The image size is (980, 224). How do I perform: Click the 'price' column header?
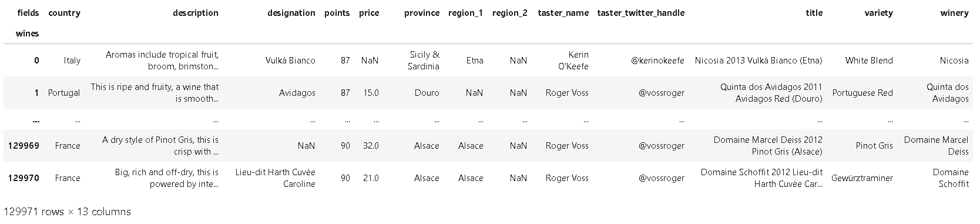(x=369, y=13)
